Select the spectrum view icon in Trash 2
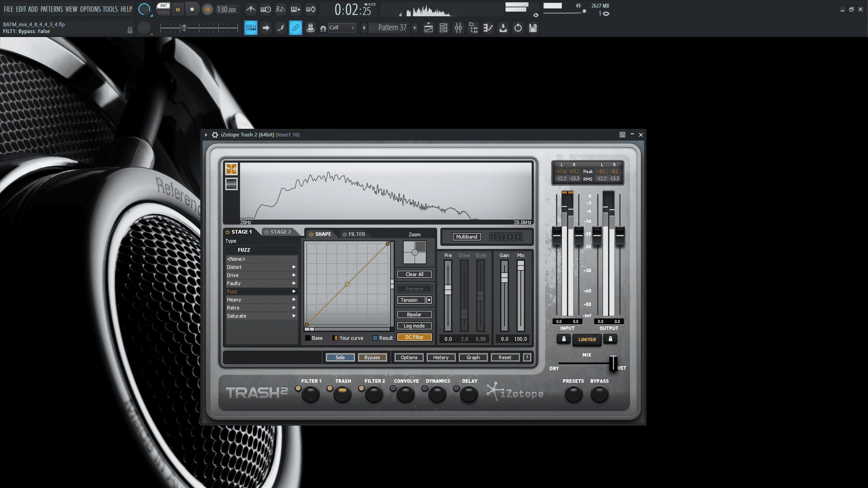Image resolution: width=868 pixels, height=488 pixels. click(x=231, y=169)
